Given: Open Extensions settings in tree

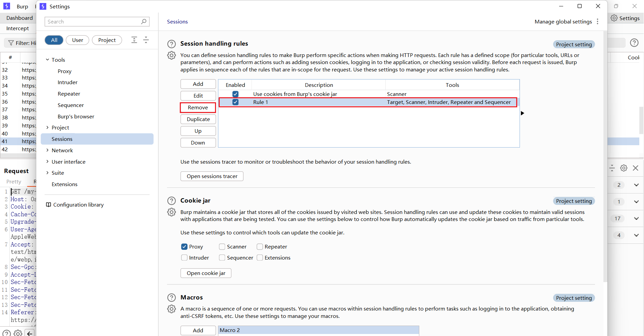Looking at the screenshot, I should click(x=64, y=184).
